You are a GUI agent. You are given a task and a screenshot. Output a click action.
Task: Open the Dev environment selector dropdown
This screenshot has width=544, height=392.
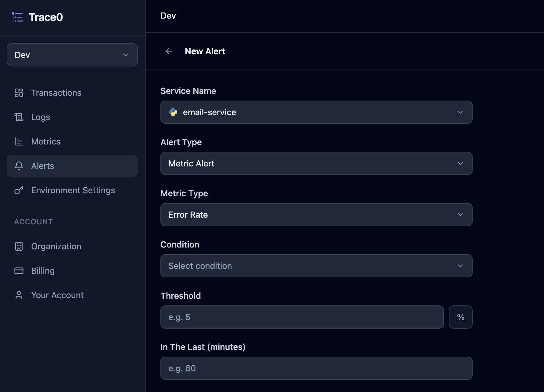coord(72,55)
